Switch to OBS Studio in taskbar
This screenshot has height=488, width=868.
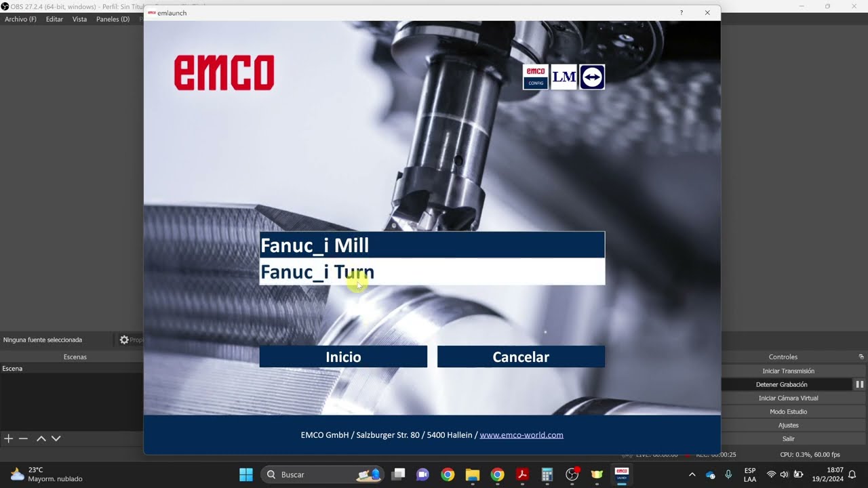(x=572, y=474)
